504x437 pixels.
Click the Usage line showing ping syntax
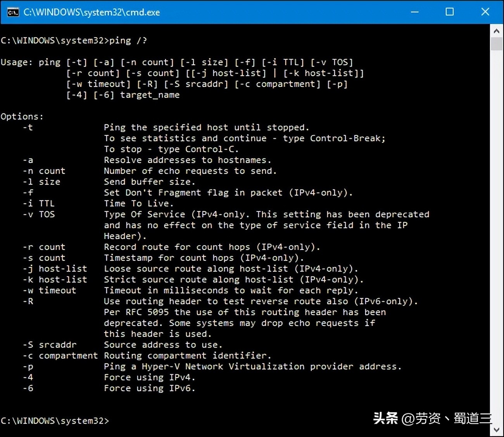pyautogui.click(x=174, y=62)
